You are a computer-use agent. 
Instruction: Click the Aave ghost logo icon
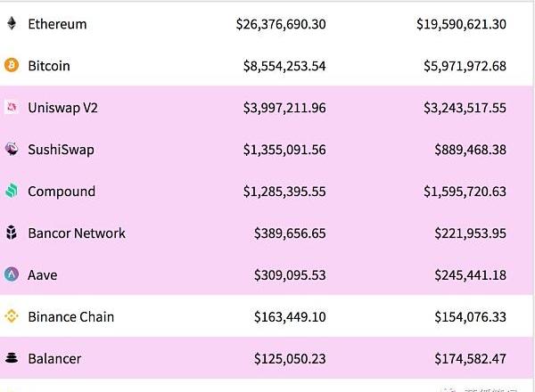(12, 274)
